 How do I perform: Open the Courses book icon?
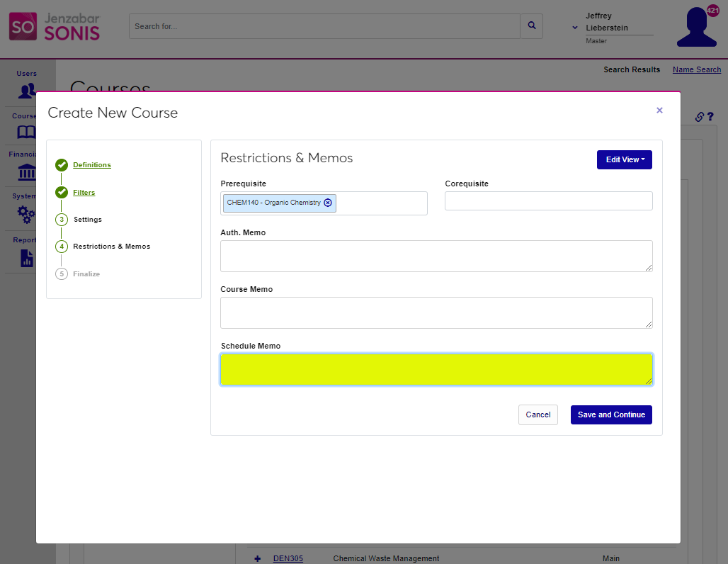tap(26, 132)
